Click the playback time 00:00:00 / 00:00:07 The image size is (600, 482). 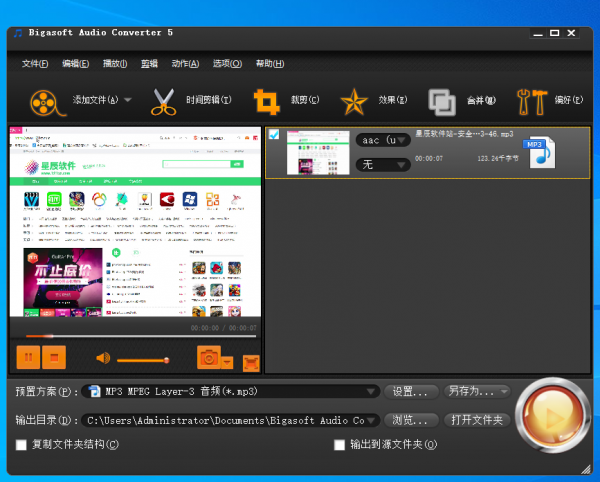click(x=224, y=328)
